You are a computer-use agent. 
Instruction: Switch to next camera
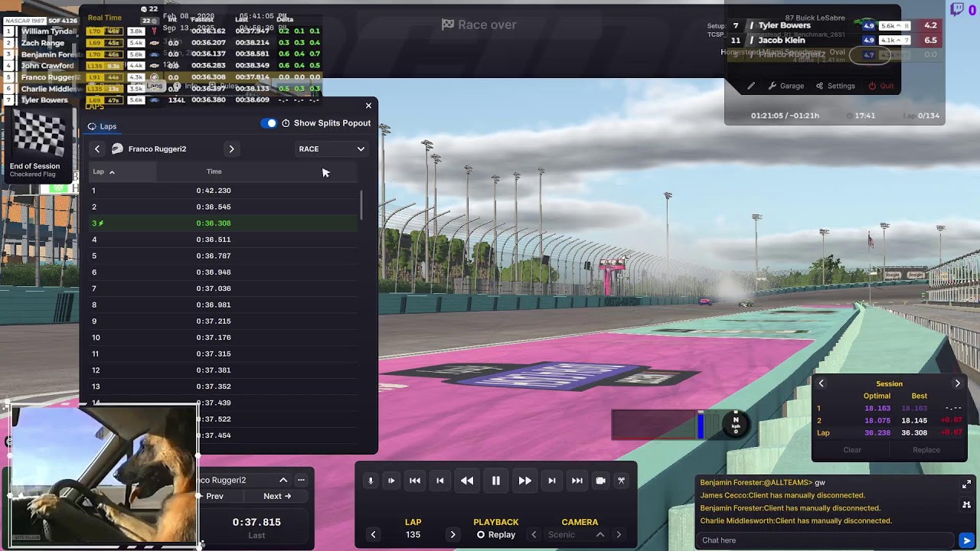pyautogui.click(x=619, y=535)
